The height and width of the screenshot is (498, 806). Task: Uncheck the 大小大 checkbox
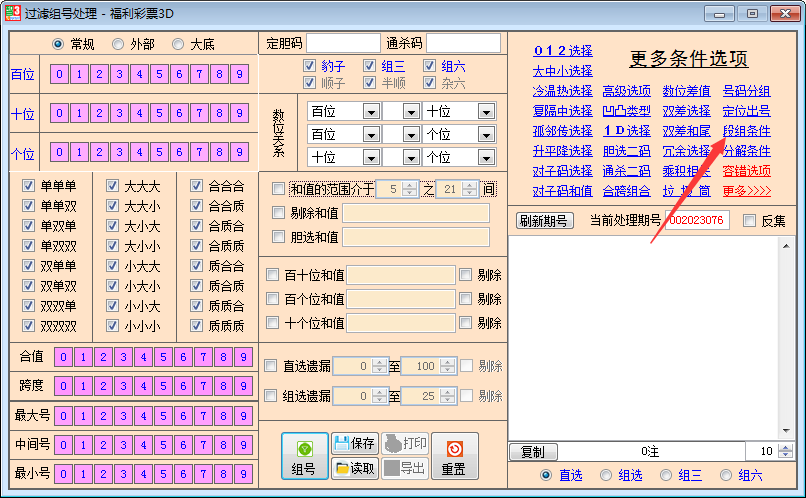click(x=112, y=226)
